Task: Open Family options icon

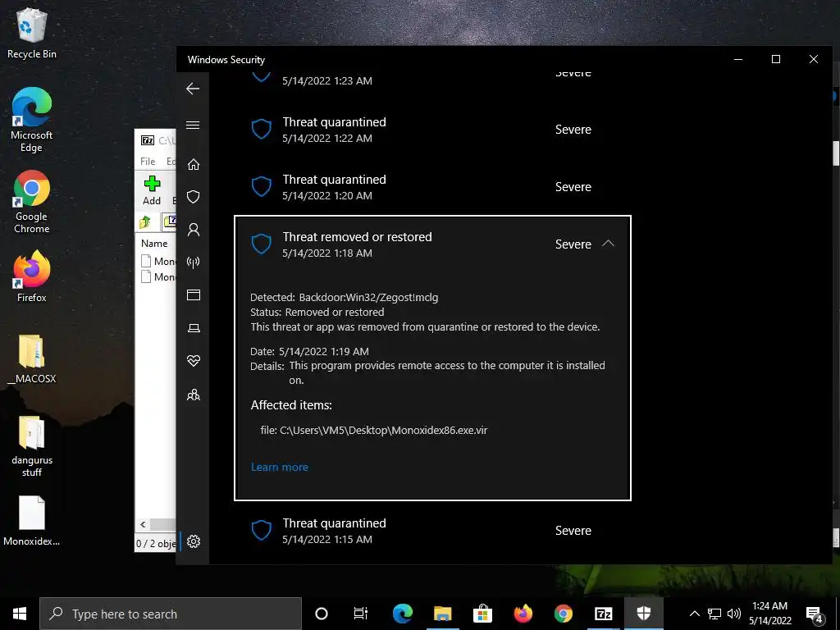Action: click(x=194, y=395)
